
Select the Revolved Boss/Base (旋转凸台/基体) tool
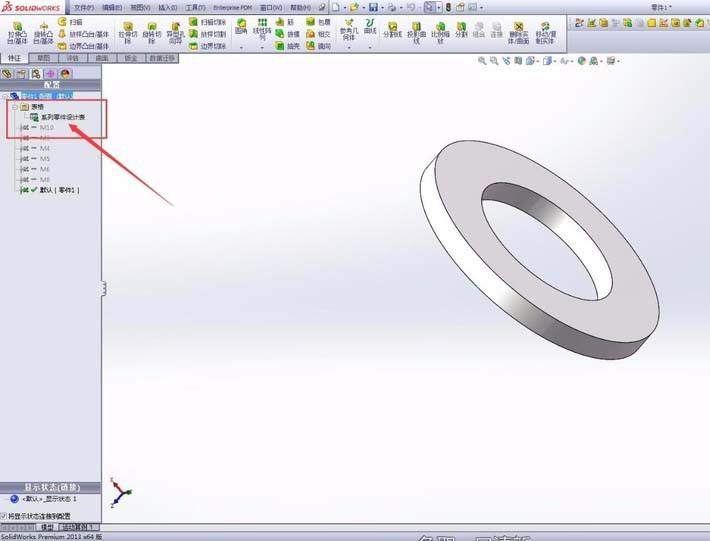pyautogui.click(x=43, y=33)
